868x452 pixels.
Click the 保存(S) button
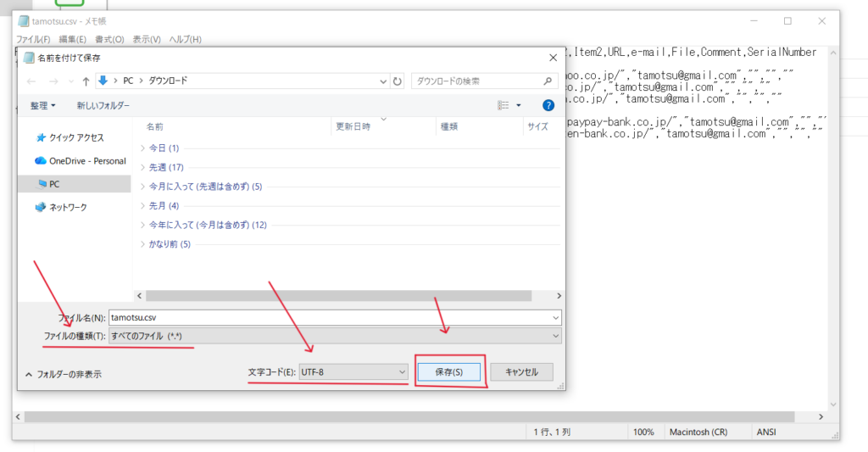tap(448, 371)
